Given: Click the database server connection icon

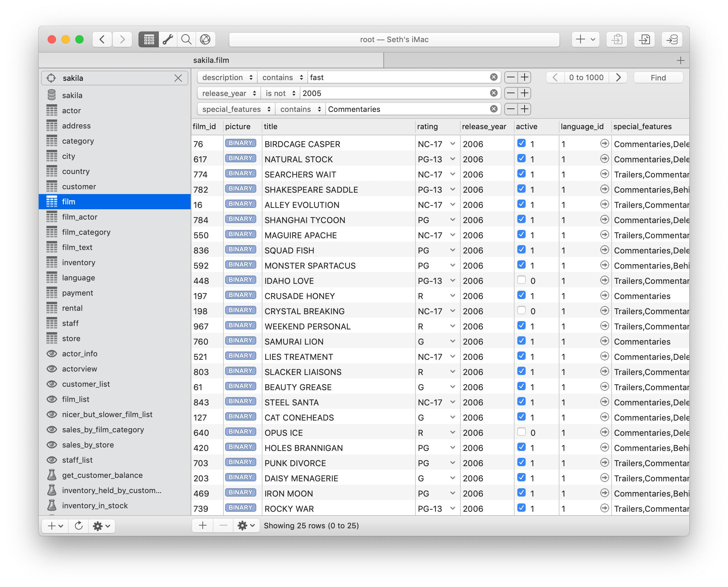Looking at the screenshot, I should click(x=672, y=39).
